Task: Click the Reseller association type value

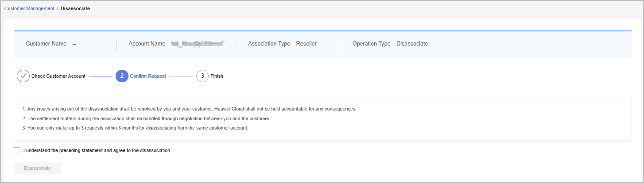Action: (306, 44)
